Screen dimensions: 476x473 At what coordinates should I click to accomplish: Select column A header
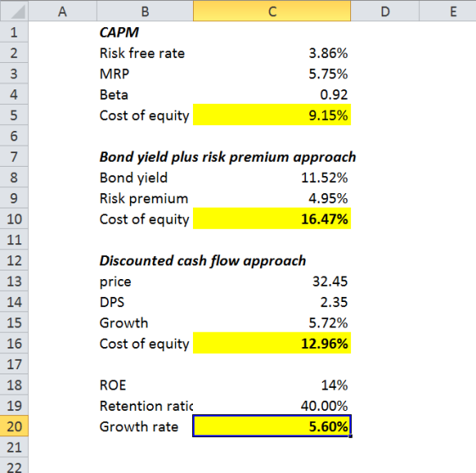coord(63,11)
